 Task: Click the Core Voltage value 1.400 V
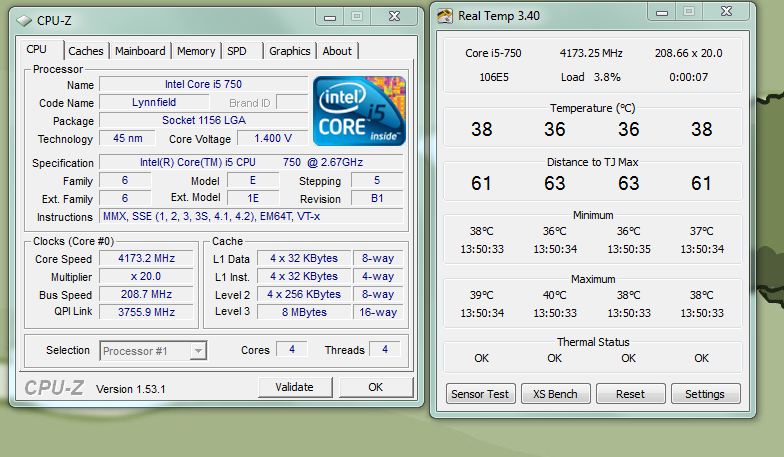tap(272, 138)
